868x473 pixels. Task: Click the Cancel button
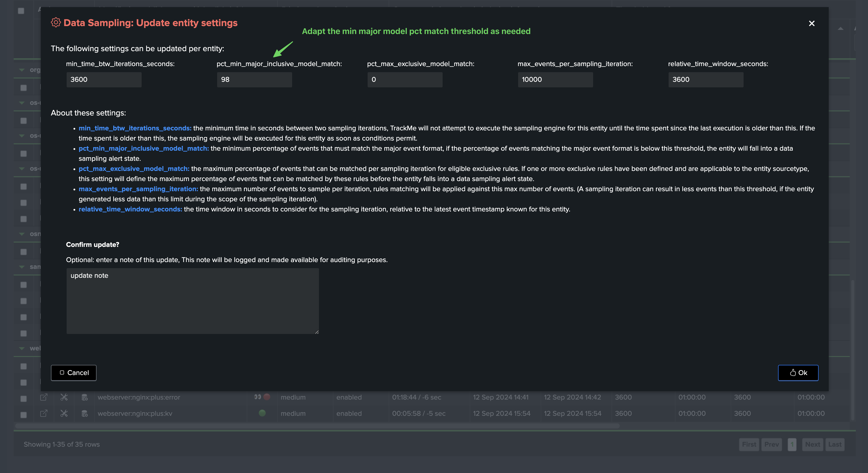pyautogui.click(x=74, y=373)
